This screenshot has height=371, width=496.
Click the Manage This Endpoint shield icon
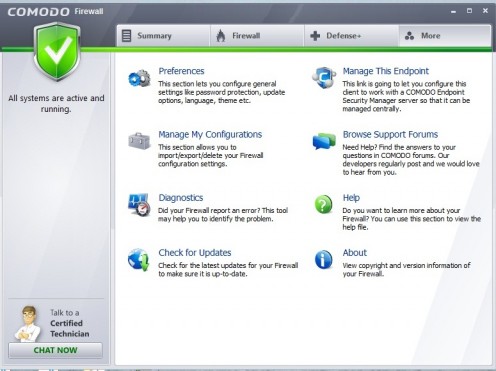[x=324, y=78]
